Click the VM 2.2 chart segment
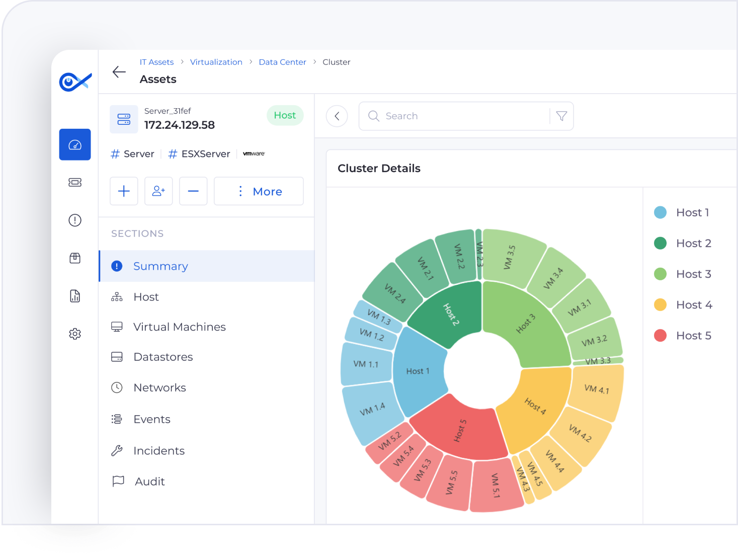This screenshot has width=738, height=560. pos(458,257)
